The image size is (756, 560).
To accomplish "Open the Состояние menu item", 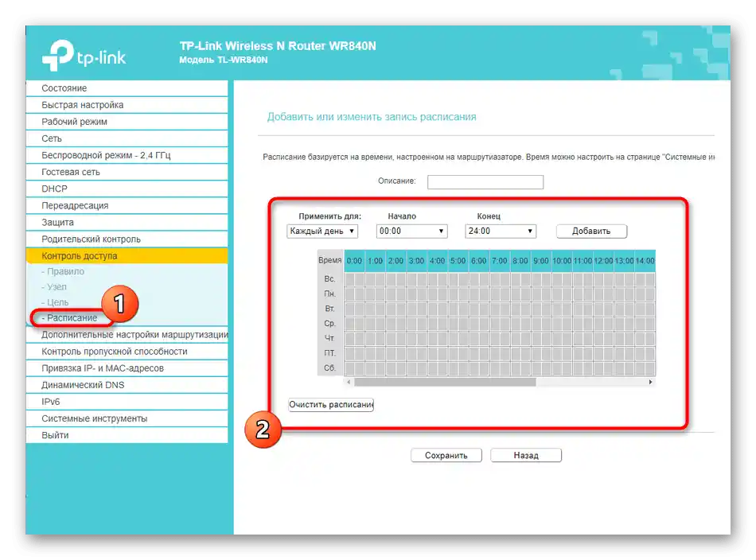I will 127,88.
